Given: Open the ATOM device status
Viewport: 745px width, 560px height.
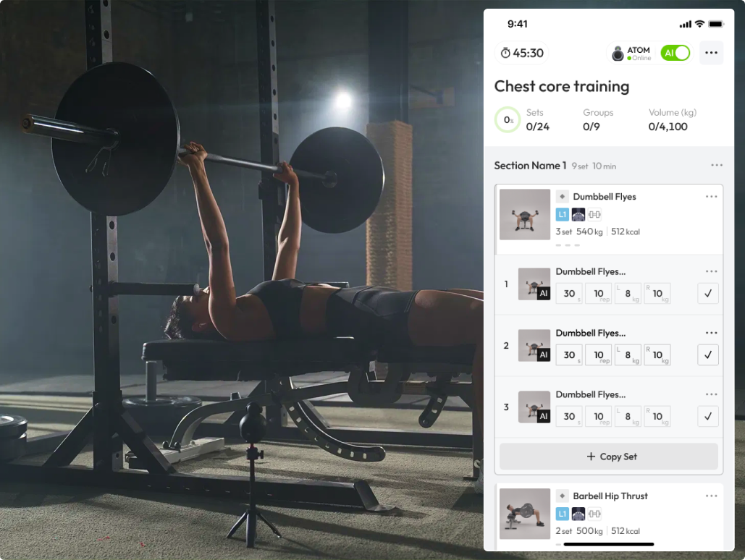Looking at the screenshot, I should point(631,54).
